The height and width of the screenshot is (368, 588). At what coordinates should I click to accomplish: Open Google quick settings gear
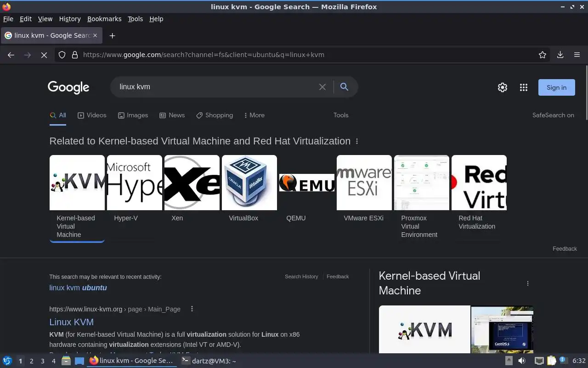pos(503,87)
